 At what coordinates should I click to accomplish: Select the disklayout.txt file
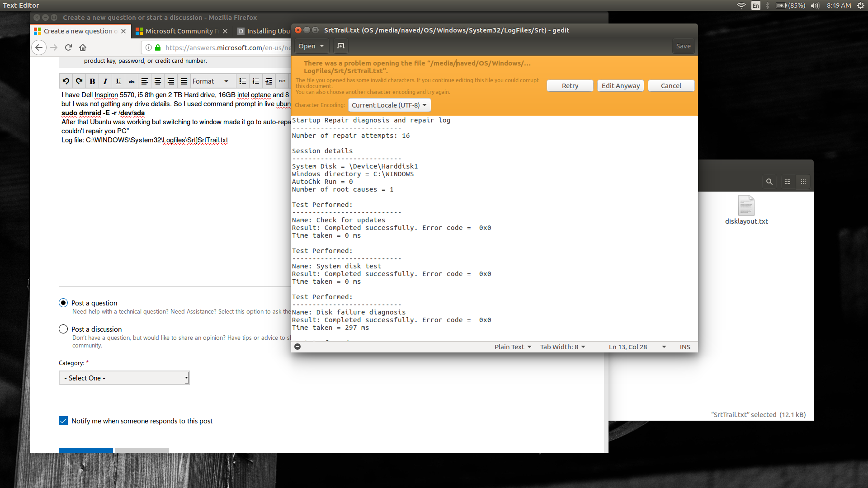point(746,210)
